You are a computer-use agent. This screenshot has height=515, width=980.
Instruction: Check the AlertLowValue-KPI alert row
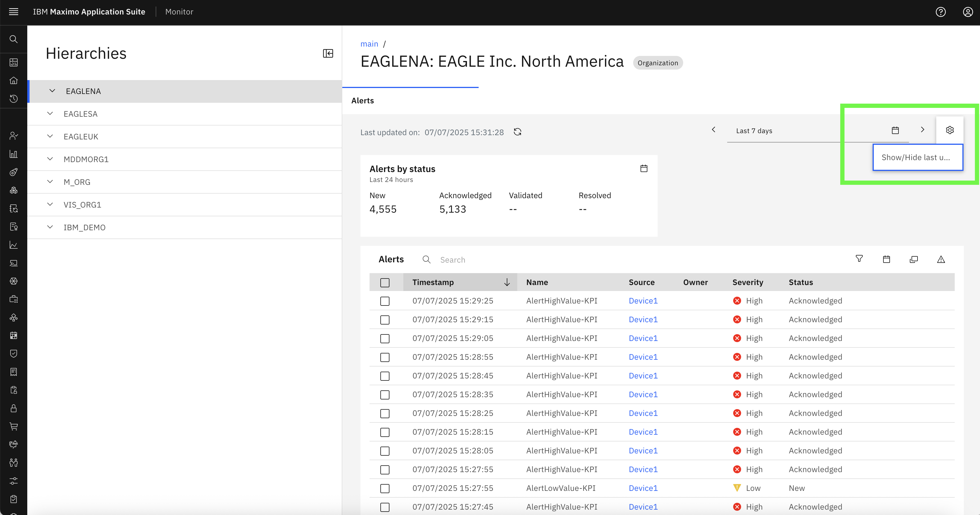385,488
